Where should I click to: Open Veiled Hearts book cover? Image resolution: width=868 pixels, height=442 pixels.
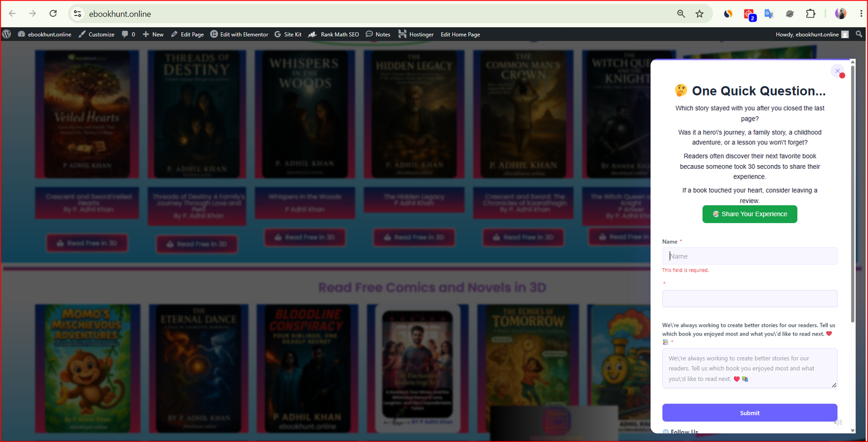pos(87,114)
